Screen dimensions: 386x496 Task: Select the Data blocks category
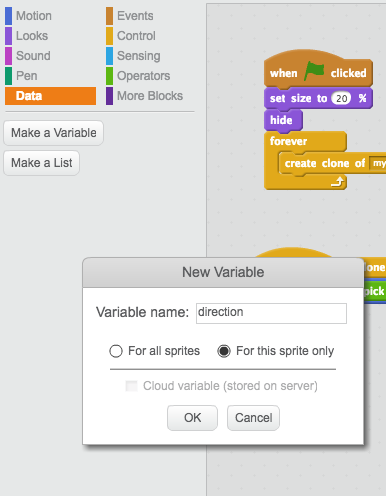pos(50,96)
